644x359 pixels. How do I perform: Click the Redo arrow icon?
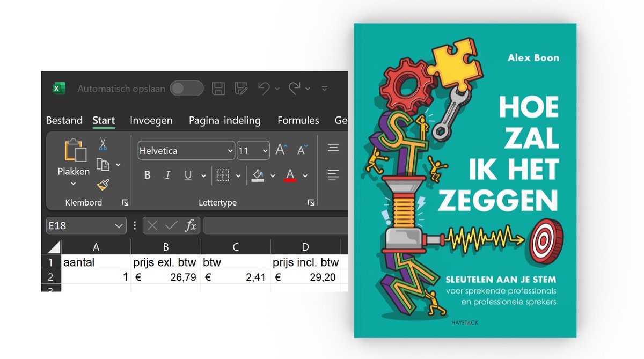coord(294,89)
